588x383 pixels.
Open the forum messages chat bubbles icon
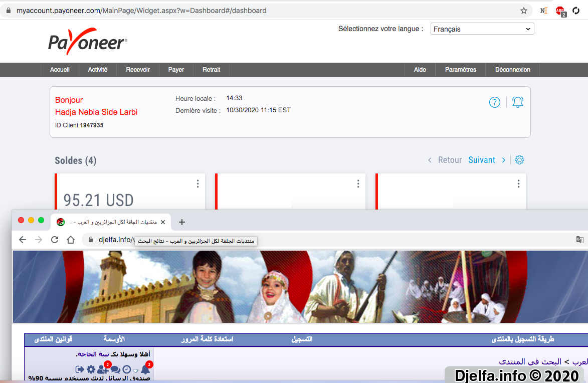(x=115, y=369)
